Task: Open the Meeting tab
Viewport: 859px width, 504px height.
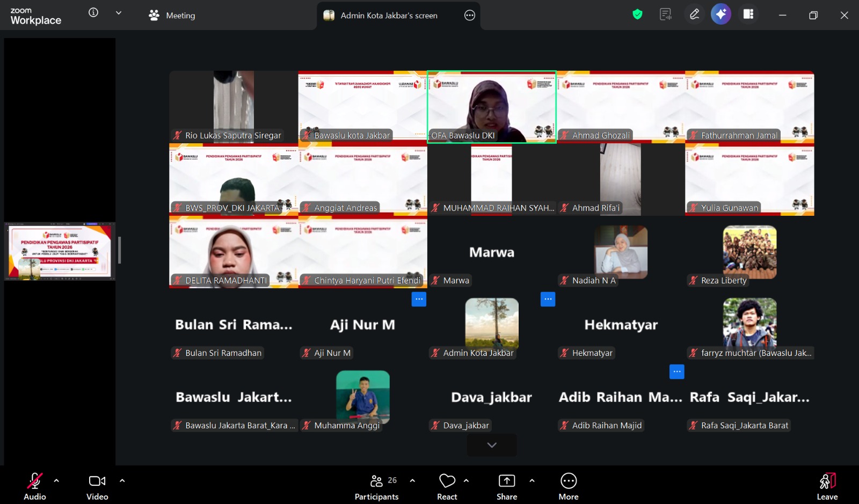Action: 172,15
